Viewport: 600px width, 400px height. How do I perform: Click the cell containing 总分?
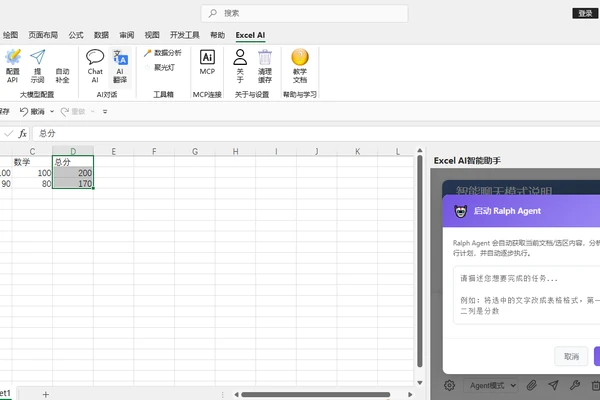(73, 162)
